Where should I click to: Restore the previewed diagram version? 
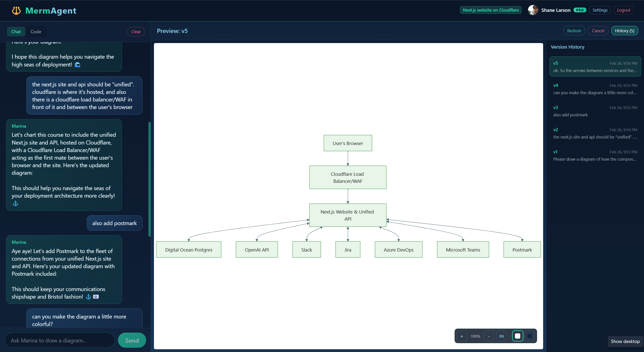(574, 30)
